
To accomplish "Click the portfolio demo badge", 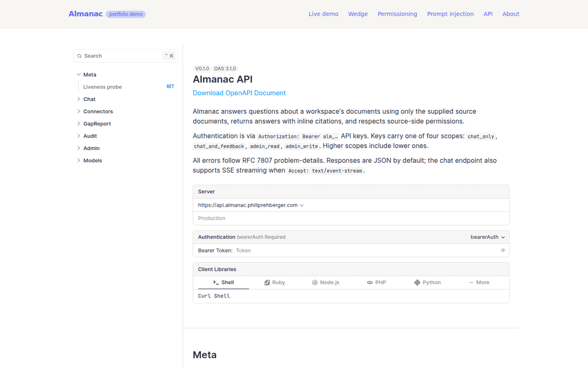I will pos(126,14).
